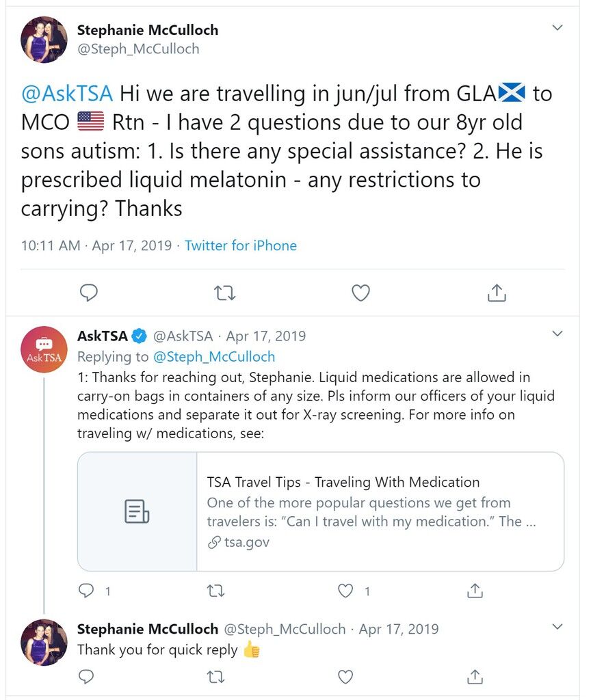
Task: Retweet the main tweet about GLA travel
Action: 224,293
